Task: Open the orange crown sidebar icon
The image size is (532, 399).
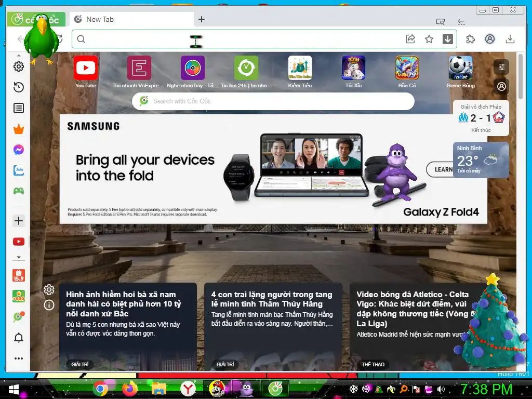Action: (x=19, y=129)
